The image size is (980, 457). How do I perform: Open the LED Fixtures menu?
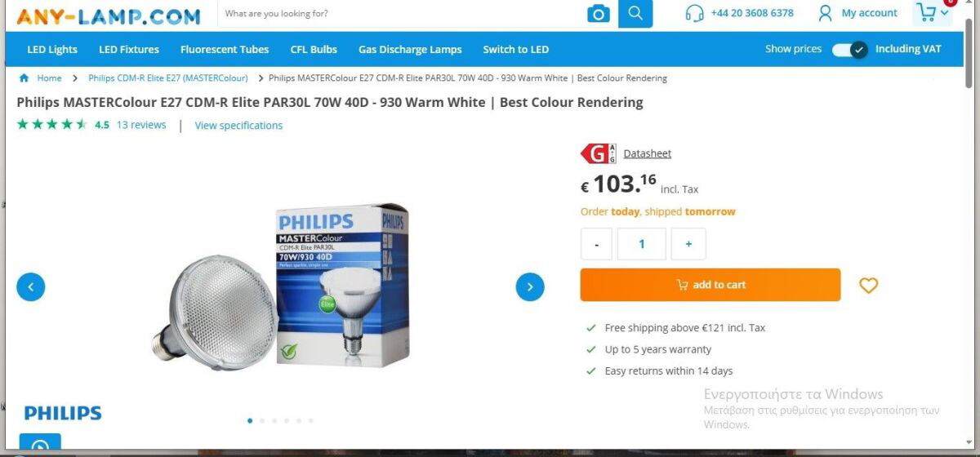tap(129, 49)
